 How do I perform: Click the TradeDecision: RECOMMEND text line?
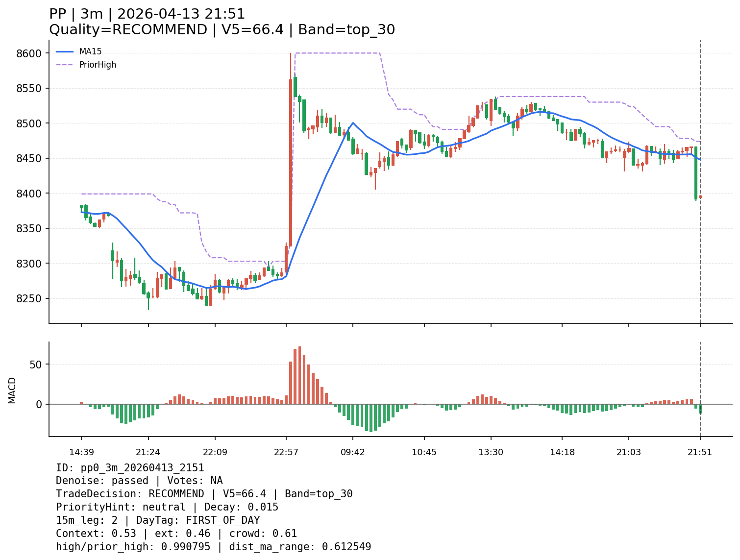click(204, 494)
